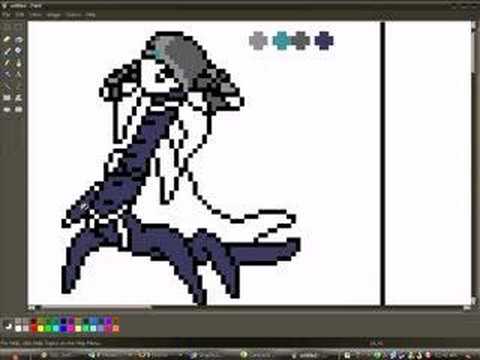
Task: Open the Help menu
Action: 90,15
